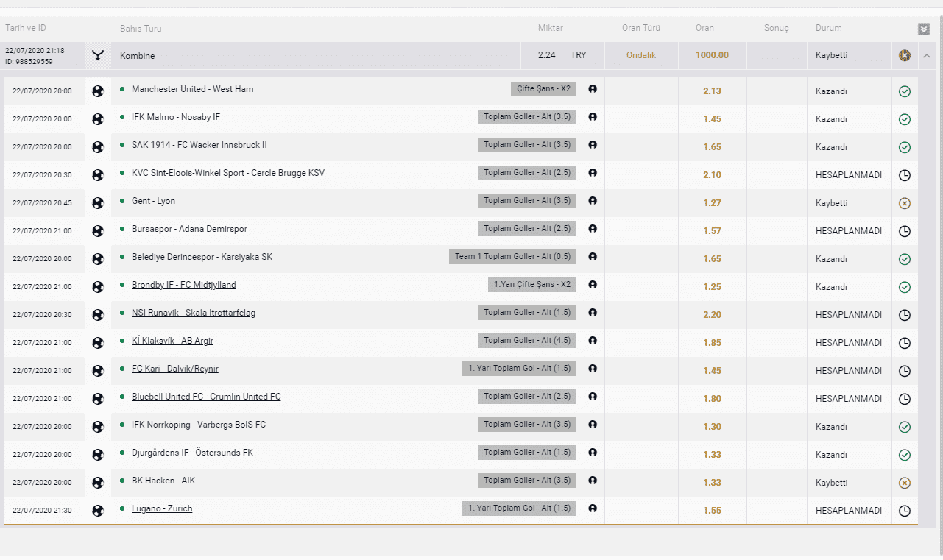Image resolution: width=943 pixels, height=560 pixels.
Task: Open the Brondby IF - FC Midtjylland link
Action: tap(184, 285)
